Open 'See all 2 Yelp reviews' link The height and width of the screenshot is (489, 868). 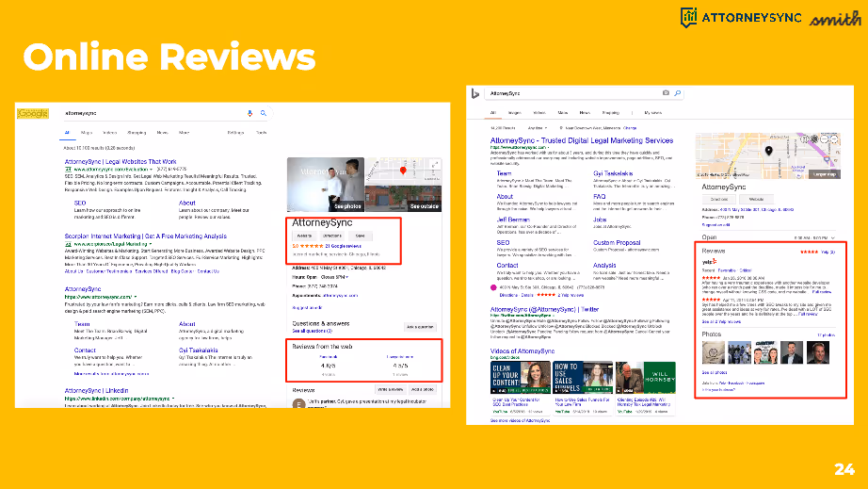[721, 321]
